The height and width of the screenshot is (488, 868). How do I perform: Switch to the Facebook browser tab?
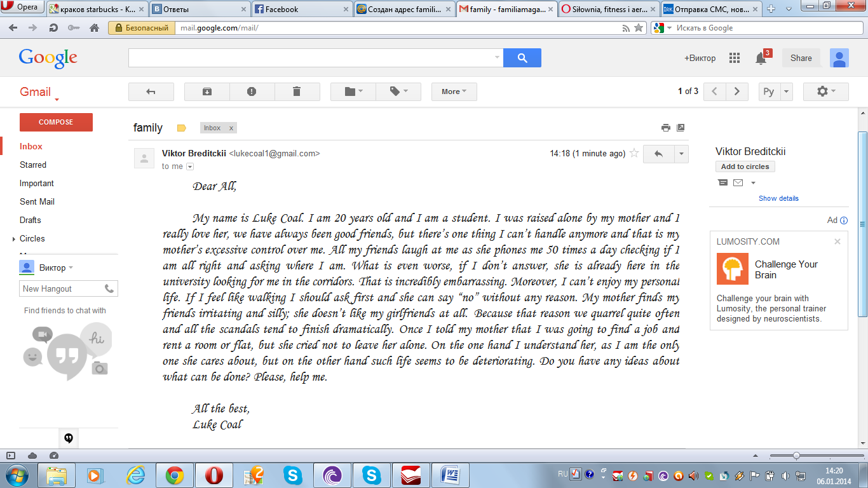pos(301,9)
